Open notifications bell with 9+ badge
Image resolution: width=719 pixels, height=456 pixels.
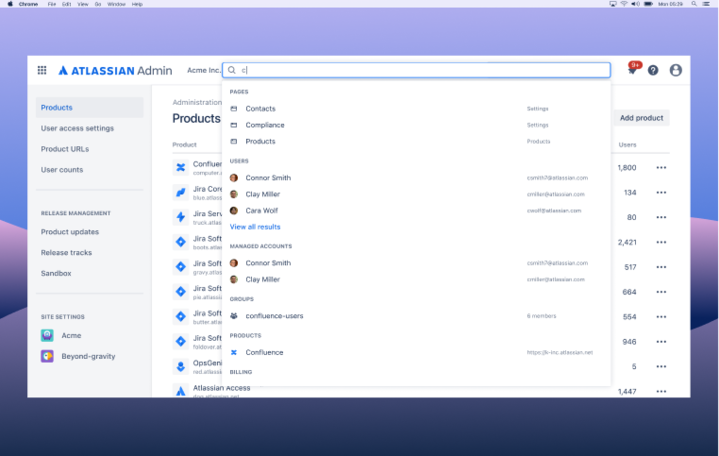[x=632, y=70]
